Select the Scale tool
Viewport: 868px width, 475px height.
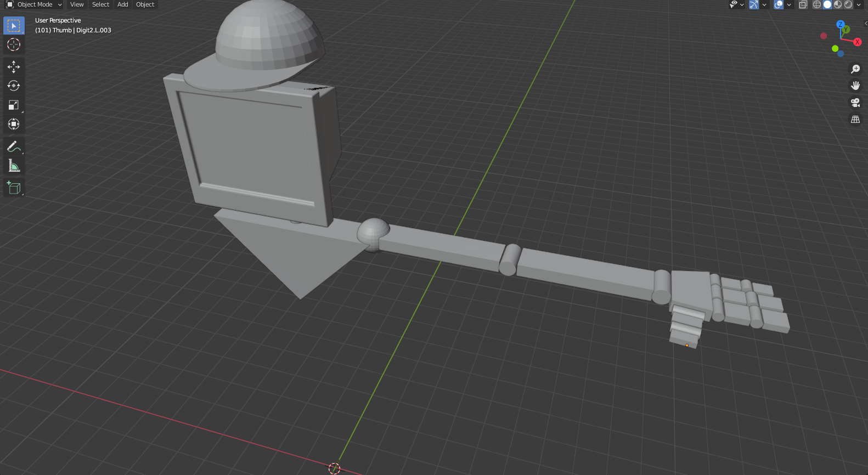pyautogui.click(x=14, y=105)
